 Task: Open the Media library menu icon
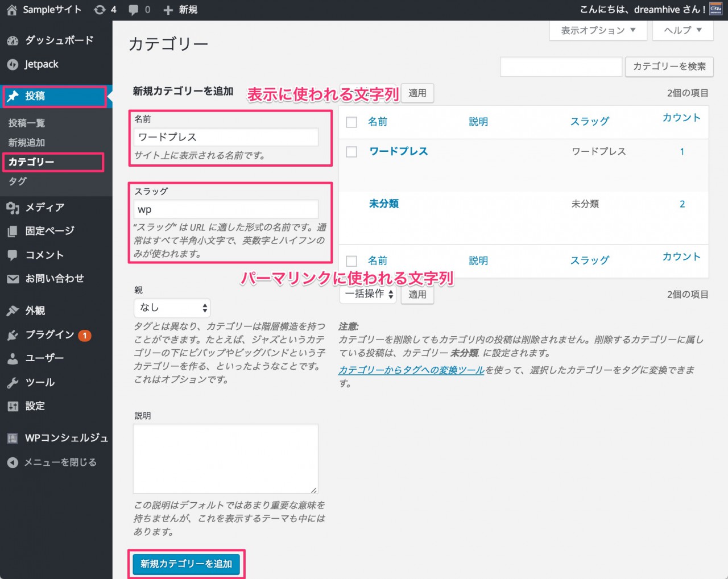(13, 208)
